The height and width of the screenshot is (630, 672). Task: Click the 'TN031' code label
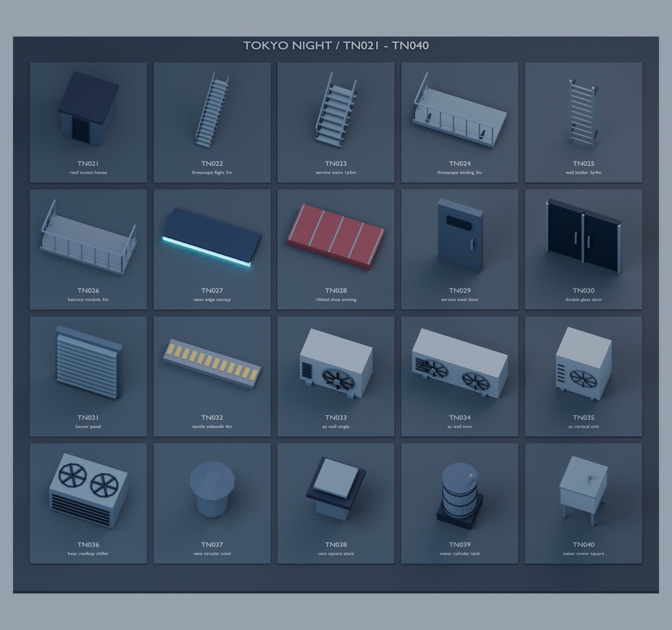tap(89, 417)
